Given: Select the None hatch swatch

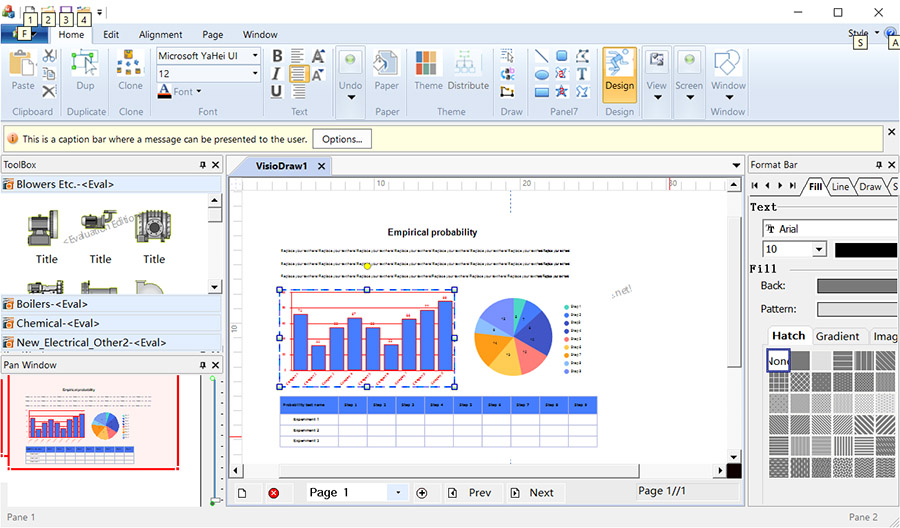Looking at the screenshot, I should 778,361.
